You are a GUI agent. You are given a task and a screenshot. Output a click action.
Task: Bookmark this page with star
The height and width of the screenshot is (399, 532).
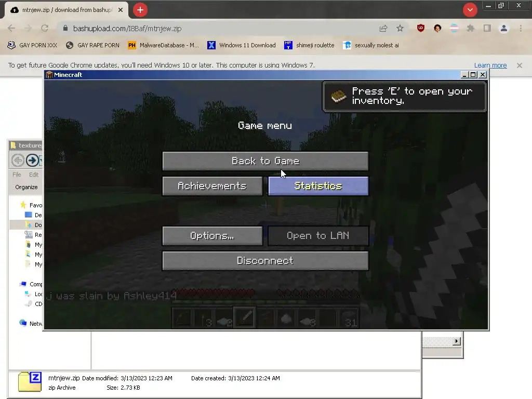click(400, 28)
